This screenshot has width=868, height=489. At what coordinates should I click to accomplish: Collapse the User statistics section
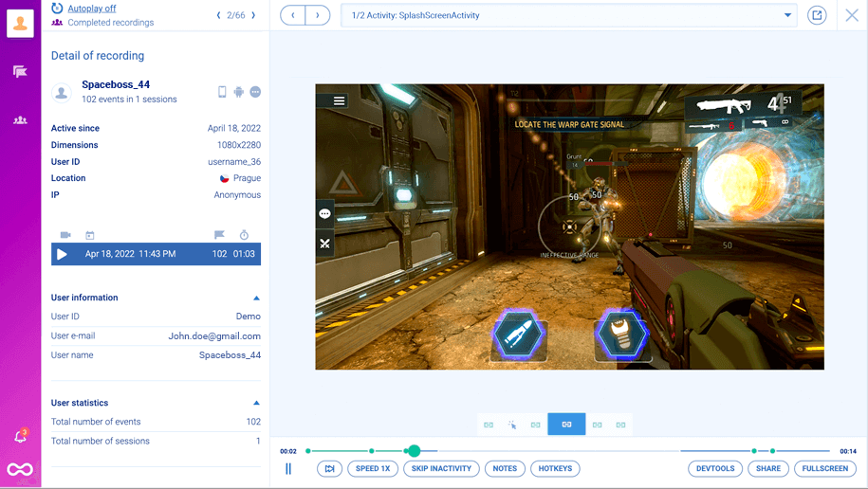pos(256,403)
